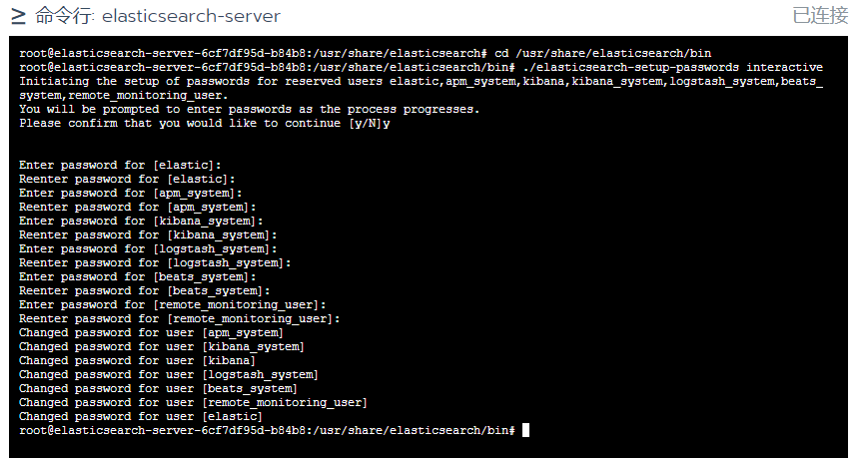Click "Enter password for [apm_system]:" line
This screenshot has height=458, width=868.
[x=131, y=193]
